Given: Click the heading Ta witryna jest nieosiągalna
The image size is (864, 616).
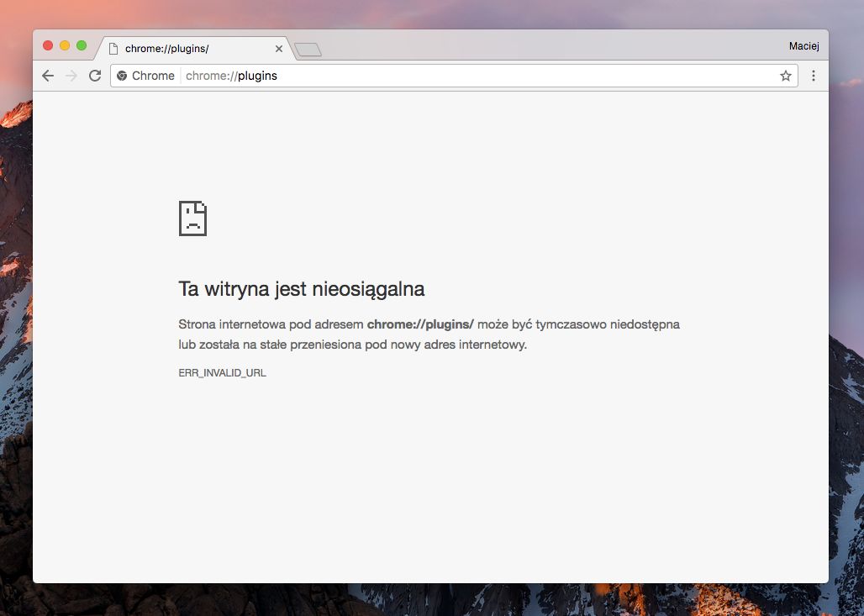Looking at the screenshot, I should click(302, 289).
